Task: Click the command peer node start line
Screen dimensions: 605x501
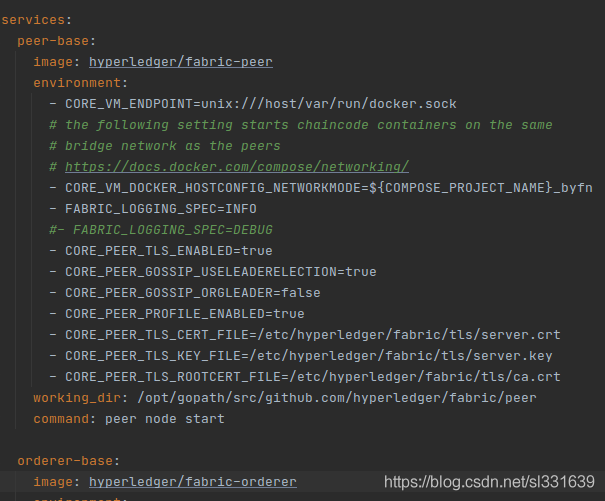Action: click(x=129, y=419)
